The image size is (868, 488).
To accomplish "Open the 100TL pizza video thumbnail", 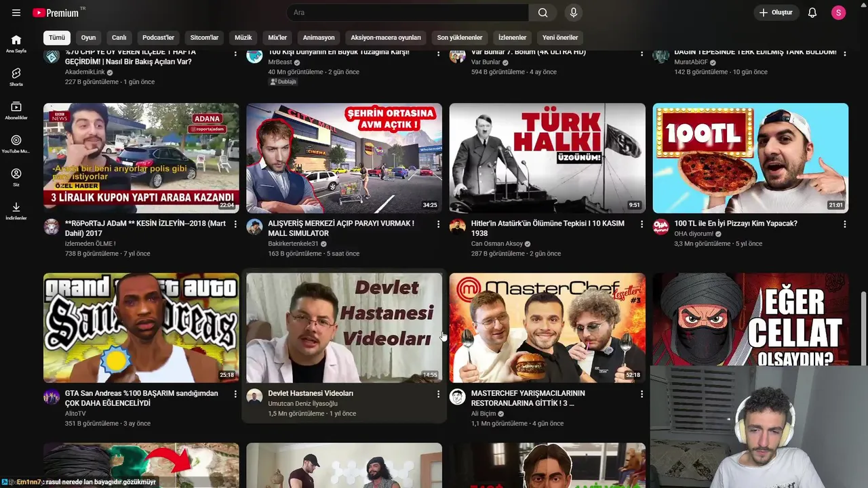I will tap(751, 158).
